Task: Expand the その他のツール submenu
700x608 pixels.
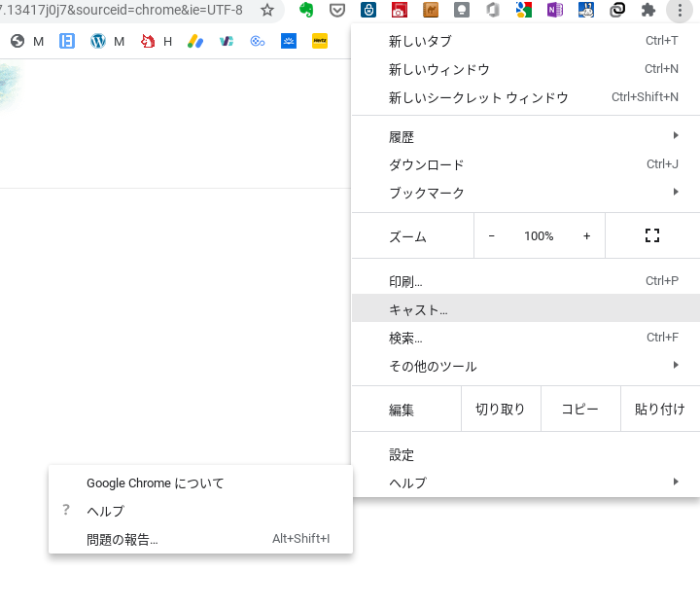Action: [x=526, y=366]
